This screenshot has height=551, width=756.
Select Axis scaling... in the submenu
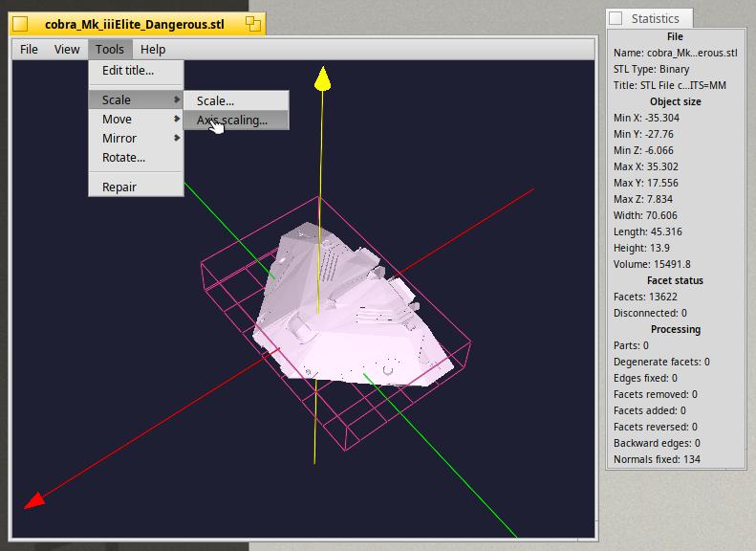click(236, 121)
